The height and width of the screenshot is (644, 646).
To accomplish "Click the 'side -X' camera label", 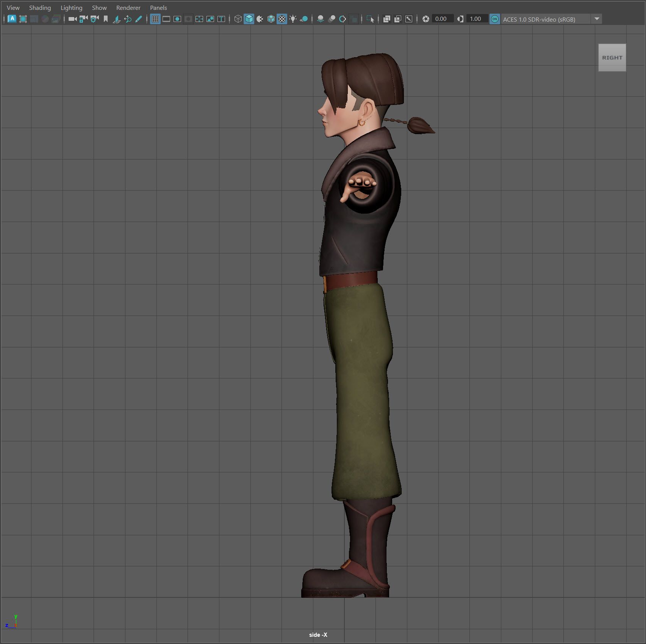I will pyautogui.click(x=318, y=635).
